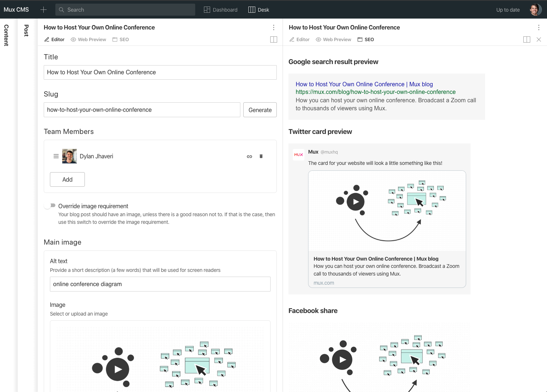Open the Dashboard via its grid icon
547x392 pixels.
tap(207, 9)
